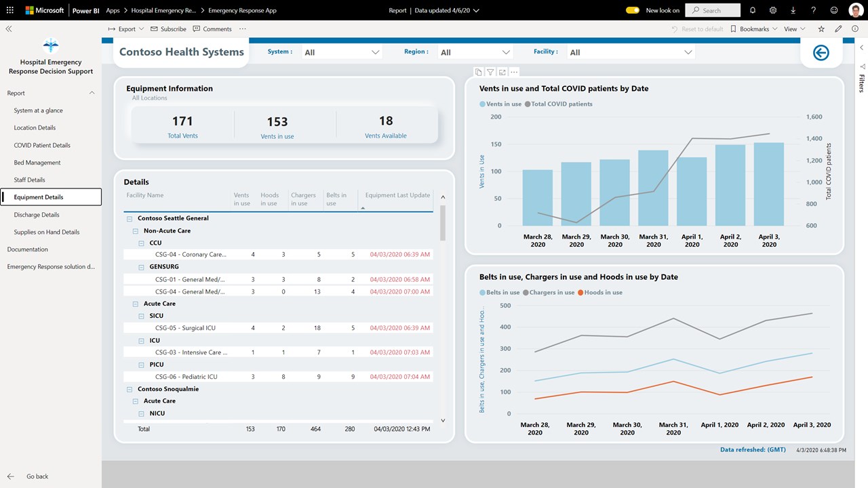Open Location Details page

point(35,127)
